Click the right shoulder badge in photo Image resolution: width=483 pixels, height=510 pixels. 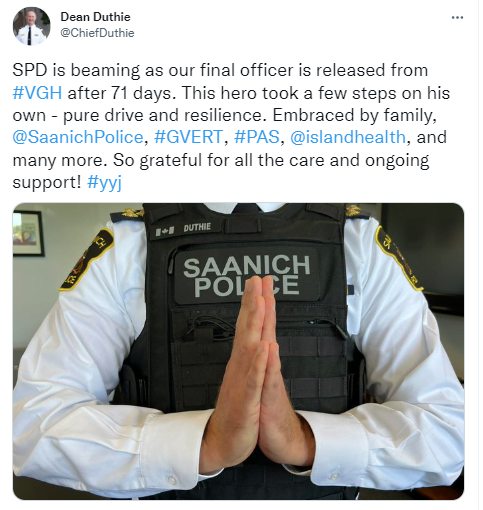[x=398, y=257]
